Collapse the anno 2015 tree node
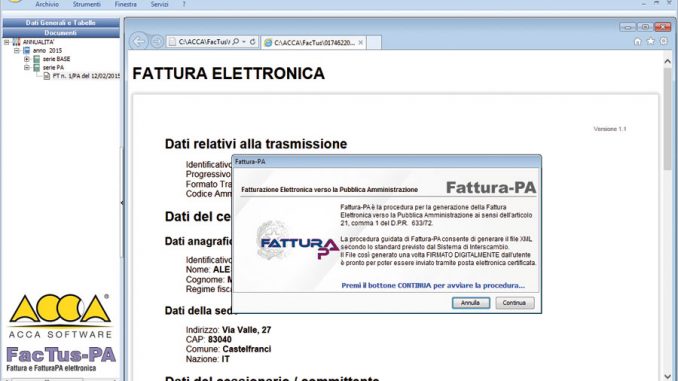 point(16,51)
